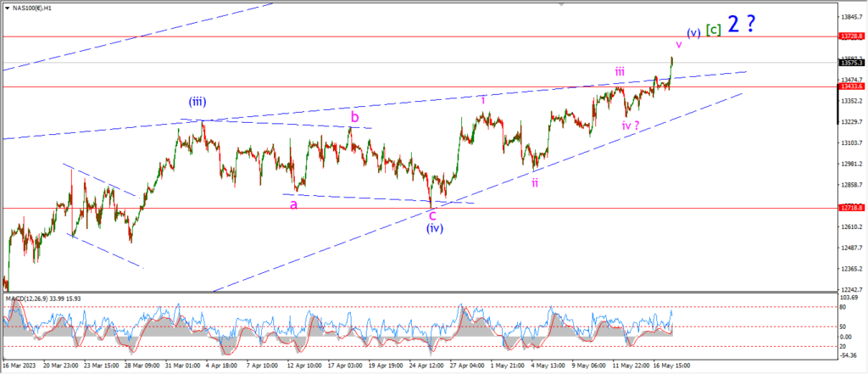
Task: Select the magenta c wave label
Action: (x=432, y=215)
